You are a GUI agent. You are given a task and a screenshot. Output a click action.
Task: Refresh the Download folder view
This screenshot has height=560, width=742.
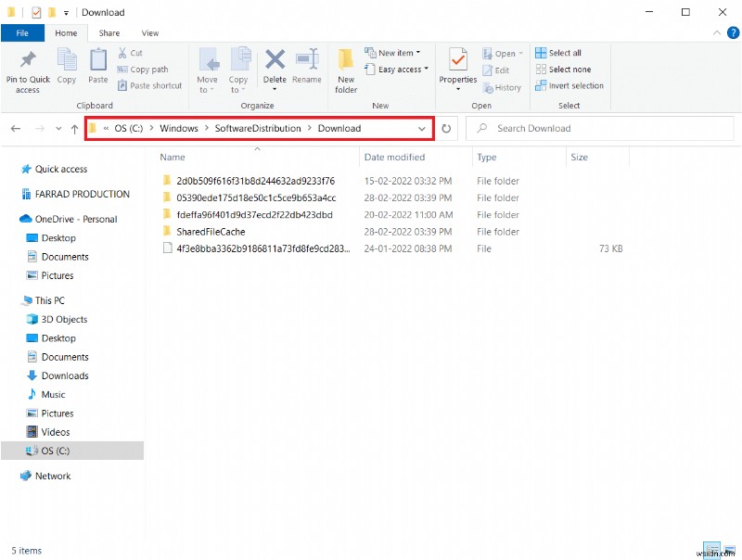click(x=446, y=128)
